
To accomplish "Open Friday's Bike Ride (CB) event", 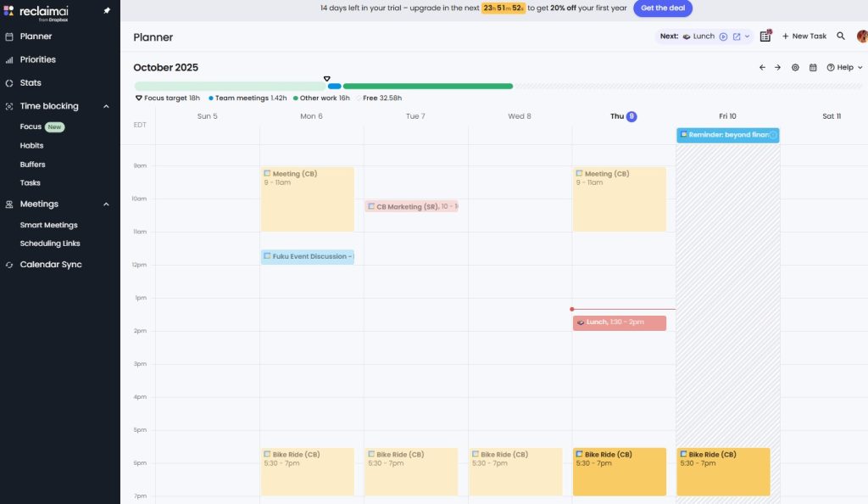I will tap(723, 471).
